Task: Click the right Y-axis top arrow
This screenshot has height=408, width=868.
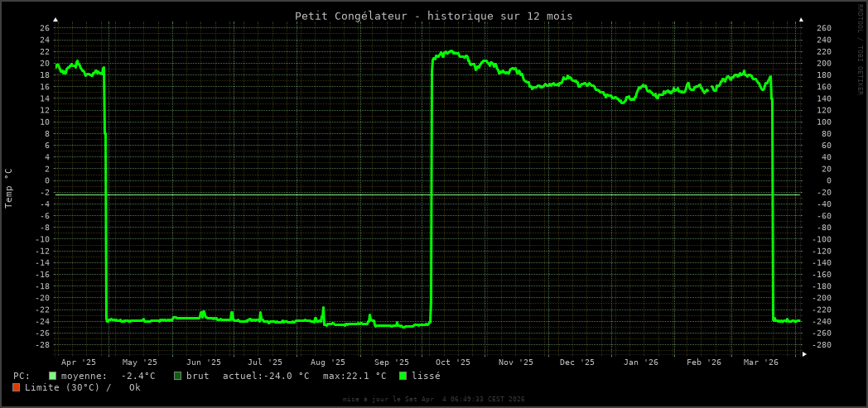Action: (801, 19)
